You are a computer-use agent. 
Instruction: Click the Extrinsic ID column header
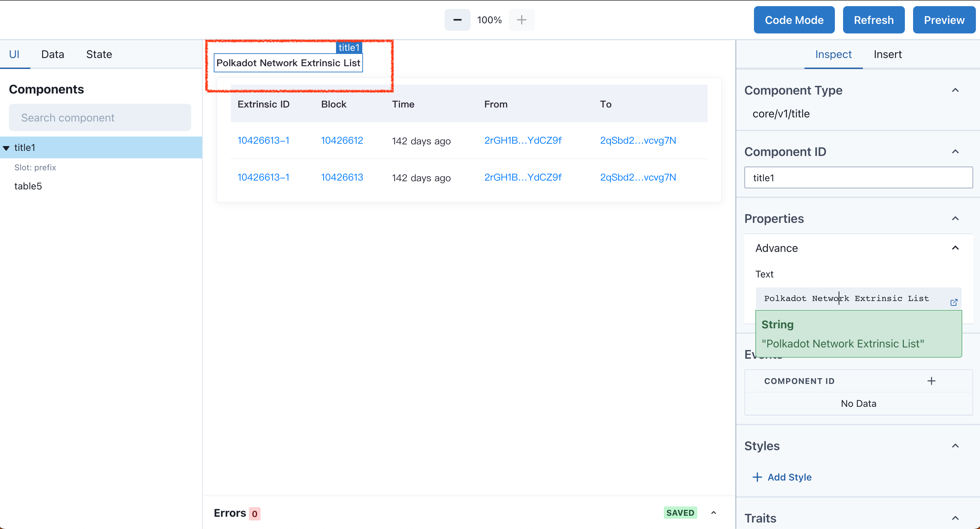click(263, 104)
